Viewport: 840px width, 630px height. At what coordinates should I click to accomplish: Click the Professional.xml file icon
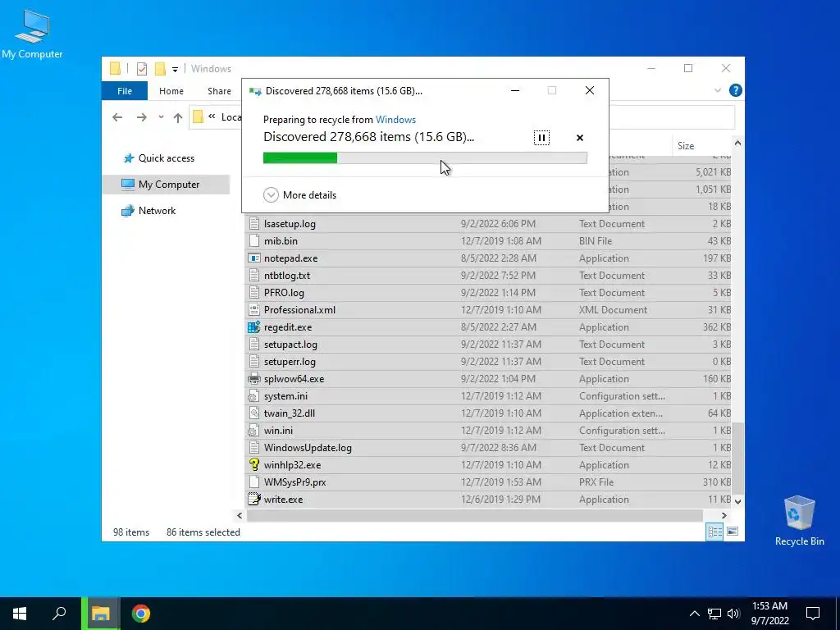(254, 309)
